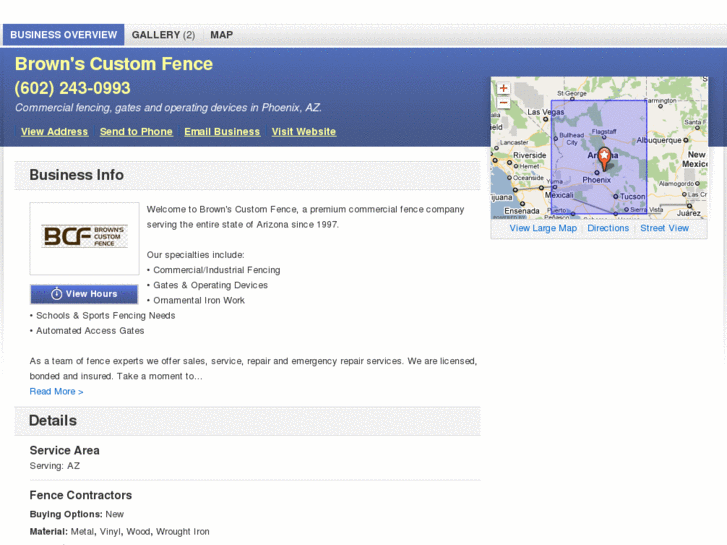This screenshot has height=545, width=727.
Task: Click 'Schools & Sports Fencing Needs' text
Action: (x=106, y=315)
